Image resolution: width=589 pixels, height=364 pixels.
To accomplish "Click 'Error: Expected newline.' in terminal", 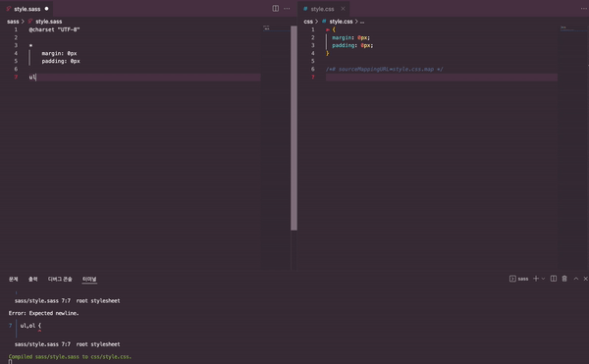I will (43, 313).
